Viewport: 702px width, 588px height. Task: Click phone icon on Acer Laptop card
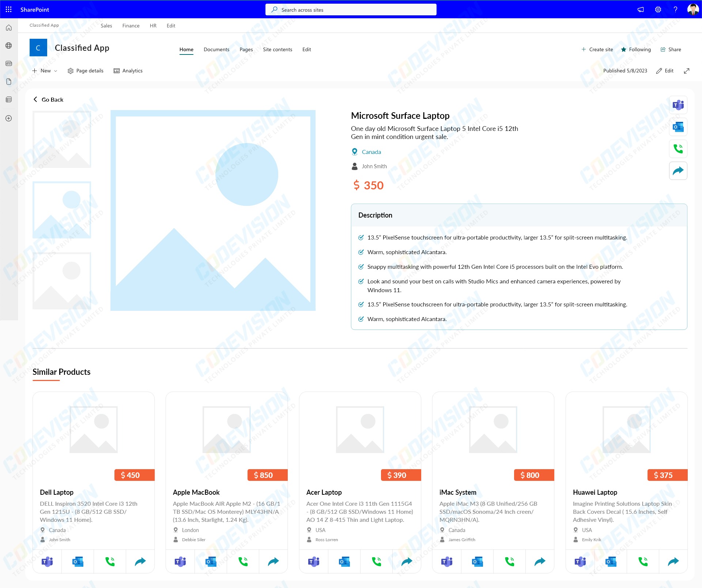[x=376, y=561]
